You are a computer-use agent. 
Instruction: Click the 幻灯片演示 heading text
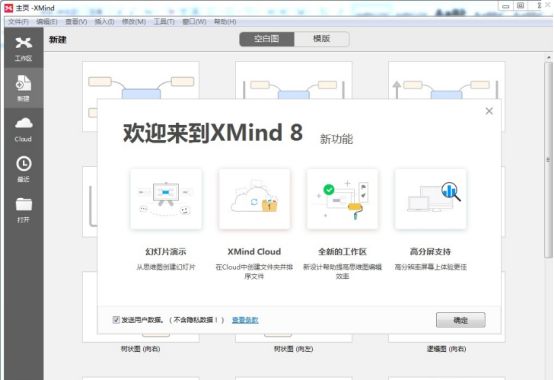(166, 252)
